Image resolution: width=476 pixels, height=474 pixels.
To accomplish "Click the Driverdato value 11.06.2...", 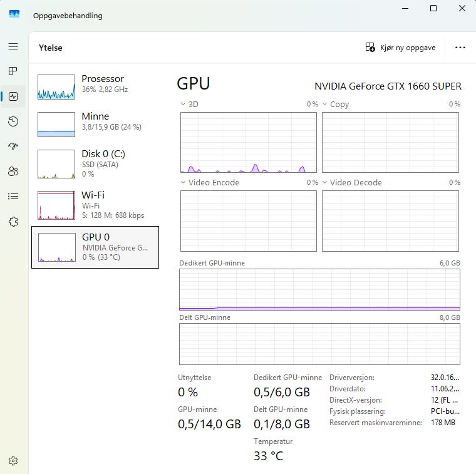I will 445,389.
